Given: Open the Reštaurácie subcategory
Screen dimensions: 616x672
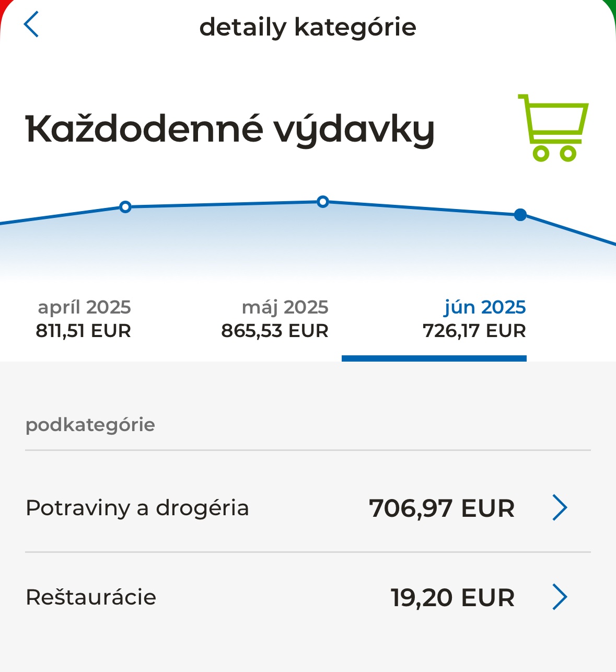Looking at the screenshot, I should pos(91,597).
